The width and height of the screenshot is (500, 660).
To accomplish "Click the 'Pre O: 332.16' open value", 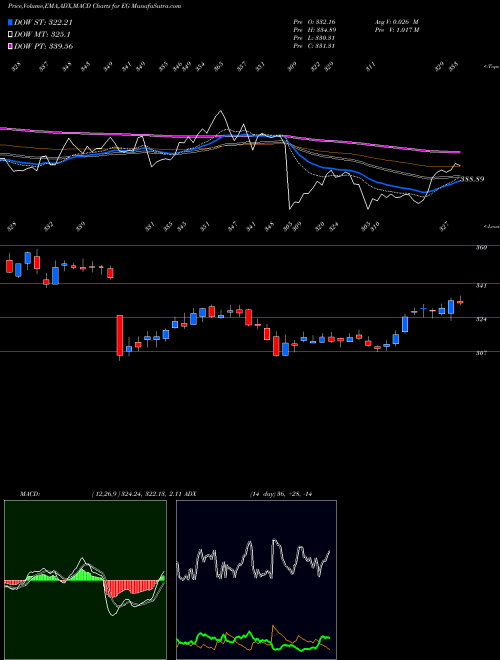I will (314, 22).
